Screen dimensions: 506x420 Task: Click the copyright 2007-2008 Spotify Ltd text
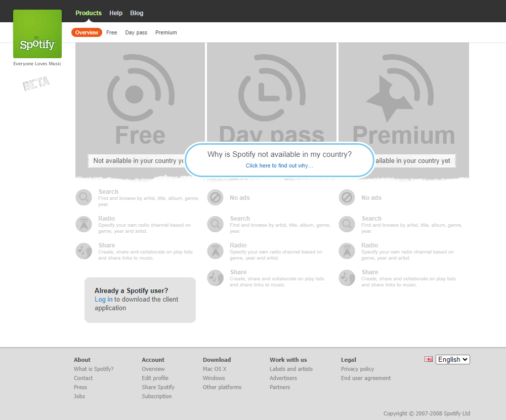(x=427, y=413)
